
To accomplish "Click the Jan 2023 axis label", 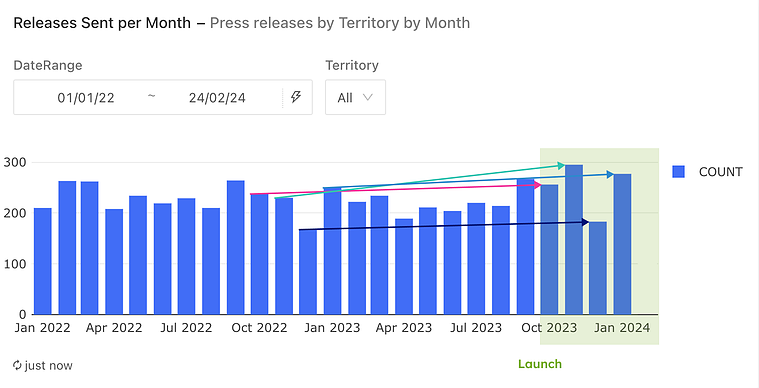I will (x=332, y=328).
